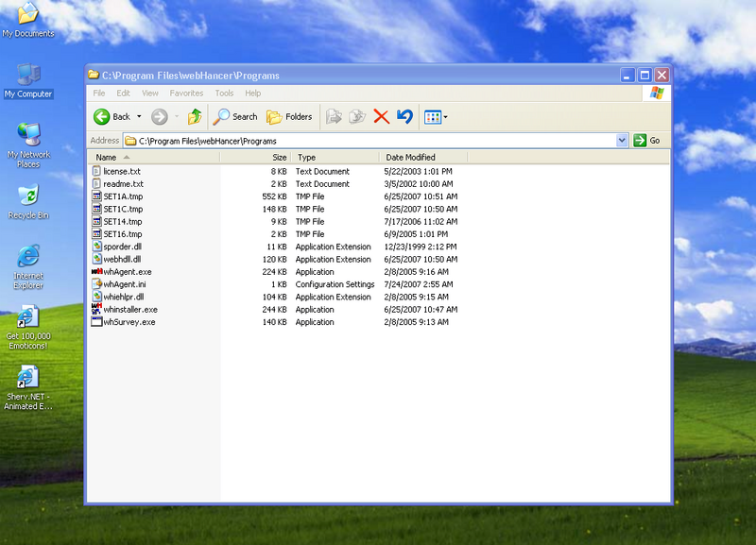756x545 pixels.
Task: Click the 244 KB size cell
Action: tap(274, 309)
